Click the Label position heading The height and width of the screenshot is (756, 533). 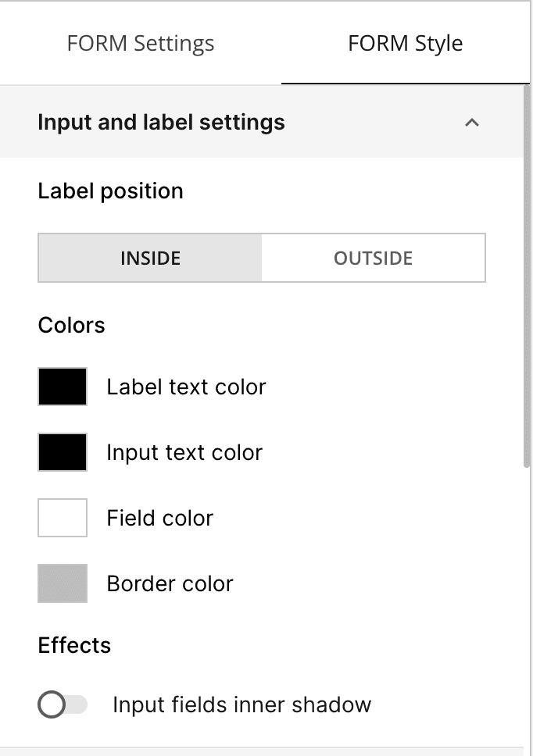110,191
